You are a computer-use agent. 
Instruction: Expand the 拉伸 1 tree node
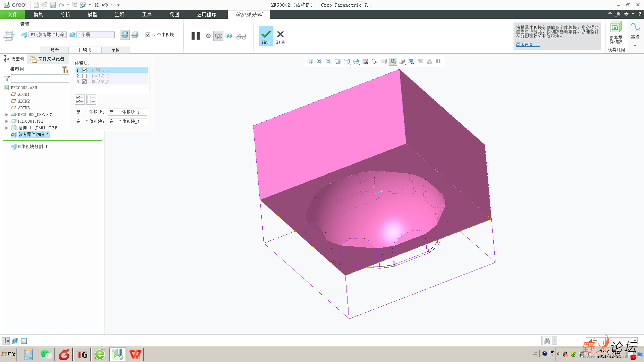point(7,128)
